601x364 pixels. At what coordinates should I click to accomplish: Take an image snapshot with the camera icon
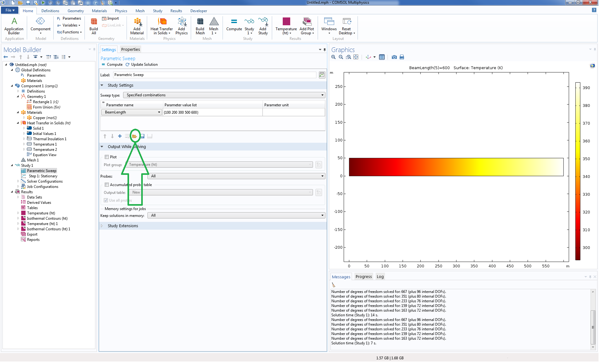[x=394, y=57]
